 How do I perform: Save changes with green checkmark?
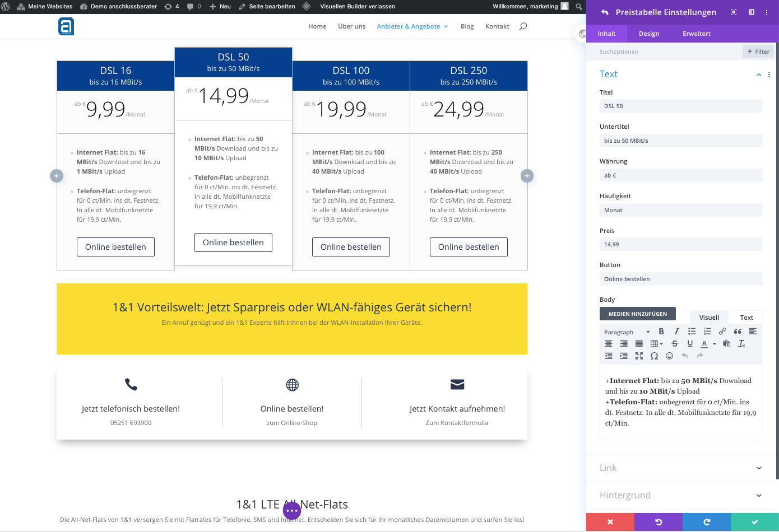click(755, 522)
